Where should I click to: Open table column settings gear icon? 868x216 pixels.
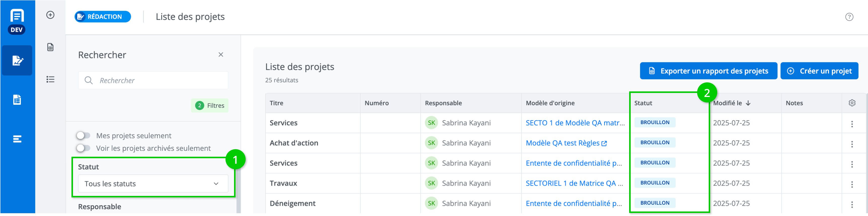pos(852,103)
